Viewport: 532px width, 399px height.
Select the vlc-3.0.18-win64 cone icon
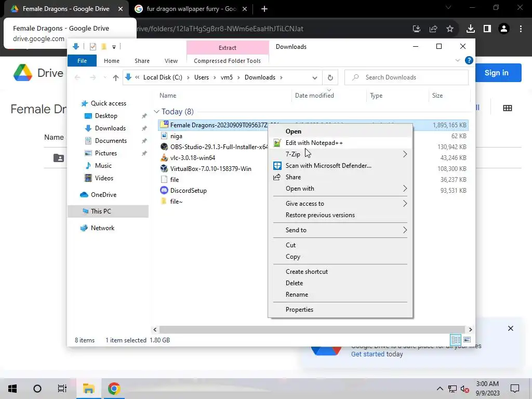tap(164, 157)
